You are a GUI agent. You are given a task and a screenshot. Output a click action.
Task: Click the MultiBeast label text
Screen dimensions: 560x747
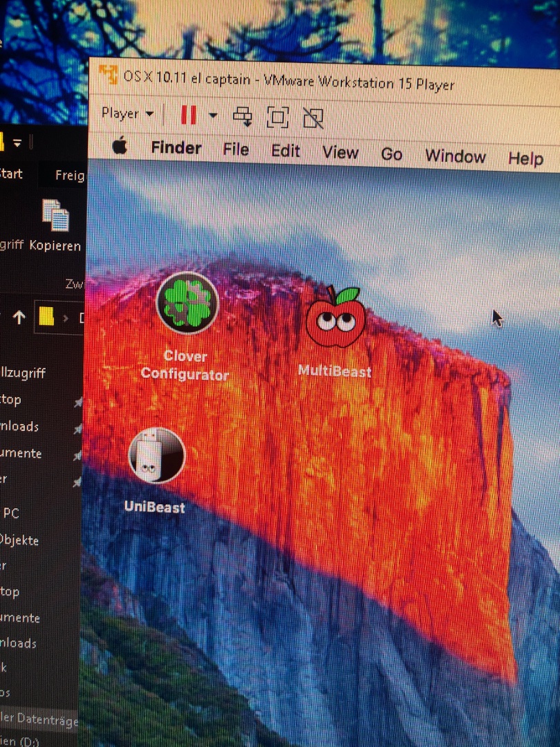coord(335,371)
